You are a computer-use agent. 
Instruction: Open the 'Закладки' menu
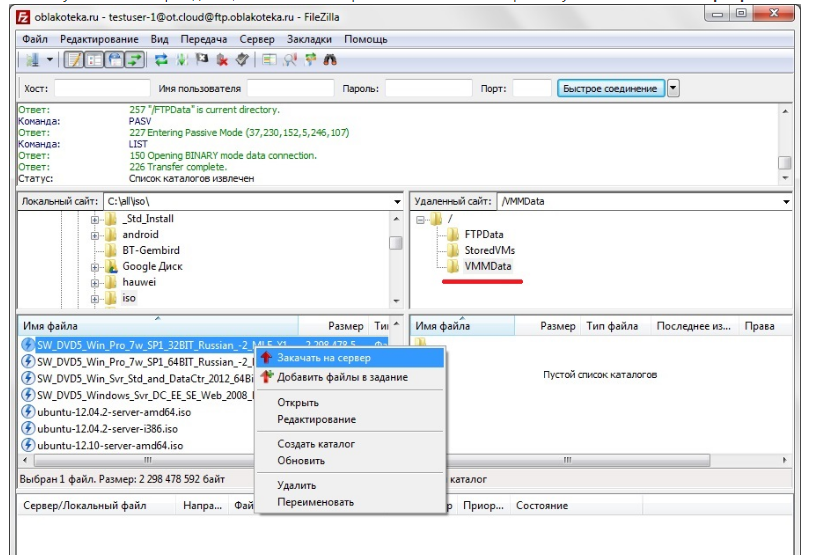pyautogui.click(x=309, y=39)
